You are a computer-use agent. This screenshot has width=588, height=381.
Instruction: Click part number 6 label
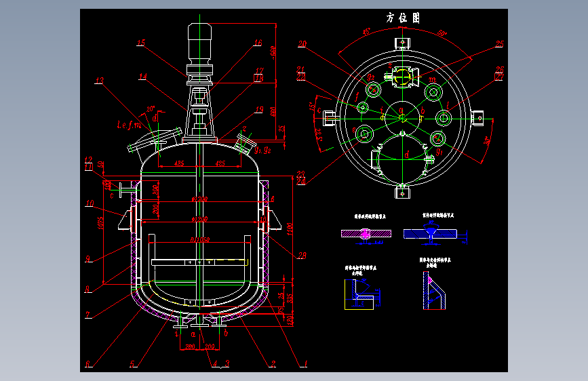pos(87,364)
